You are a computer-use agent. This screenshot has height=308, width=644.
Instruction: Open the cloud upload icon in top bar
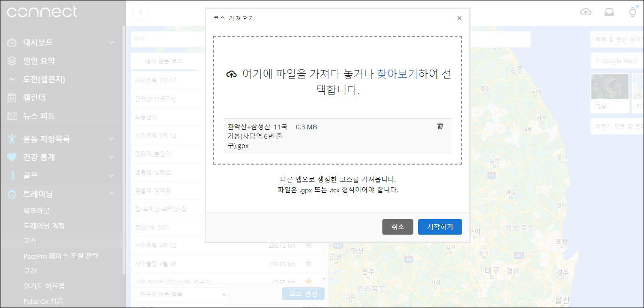586,12
